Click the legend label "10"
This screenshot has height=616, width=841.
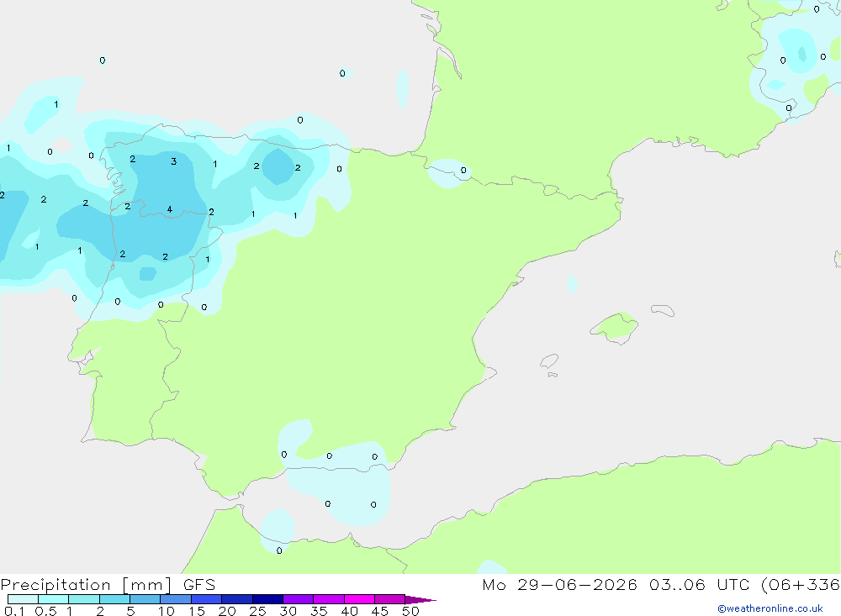click(x=166, y=611)
